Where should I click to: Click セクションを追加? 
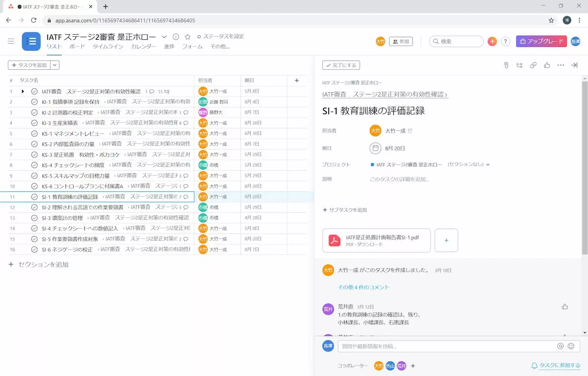click(x=38, y=264)
